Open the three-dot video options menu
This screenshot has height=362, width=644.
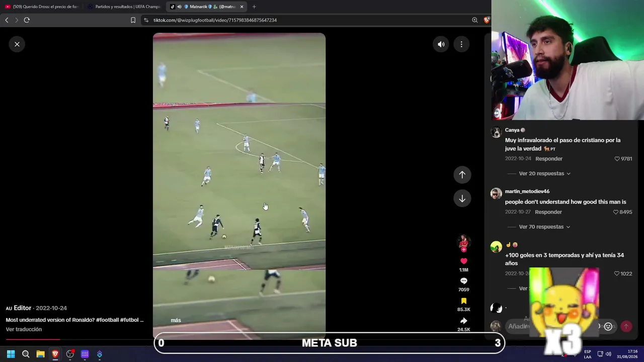point(461,44)
